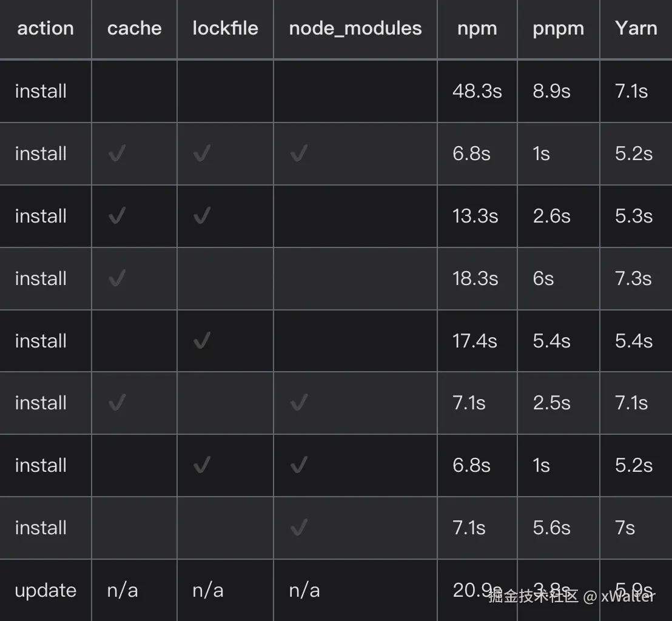Select the action column header
Viewport: 672px width, 621px height.
[45, 29]
